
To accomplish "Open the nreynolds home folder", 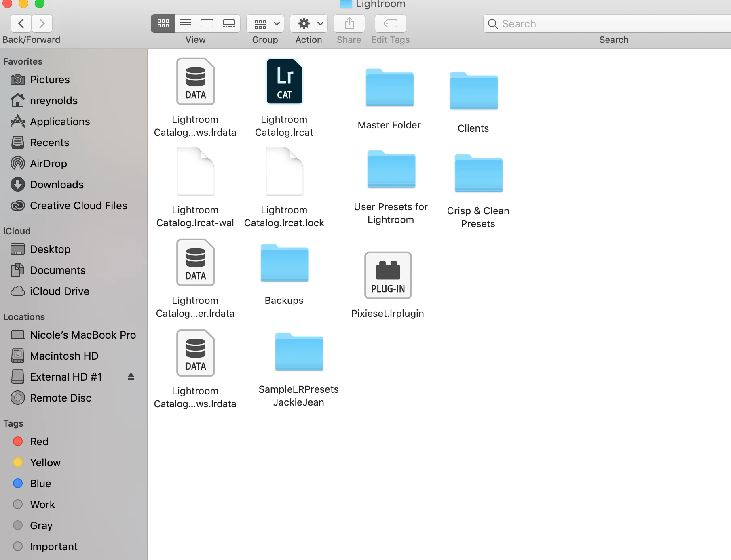I will click(x=74, y=101).
